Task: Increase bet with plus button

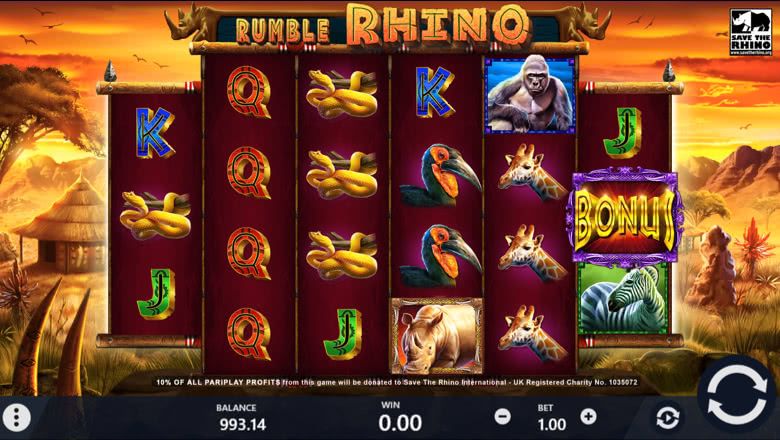Action: click(588, 416)
